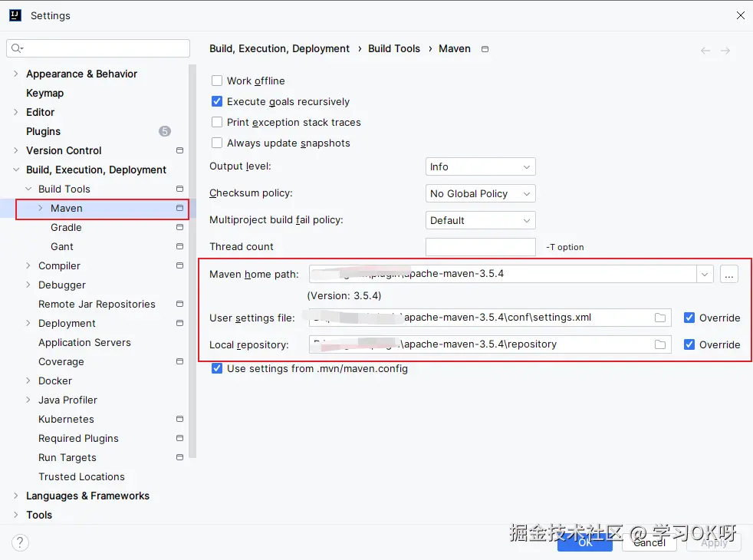This screenshot has width=753, height=560.
Task: Open the Output level dropdown
Action: [x=480, y=166]
